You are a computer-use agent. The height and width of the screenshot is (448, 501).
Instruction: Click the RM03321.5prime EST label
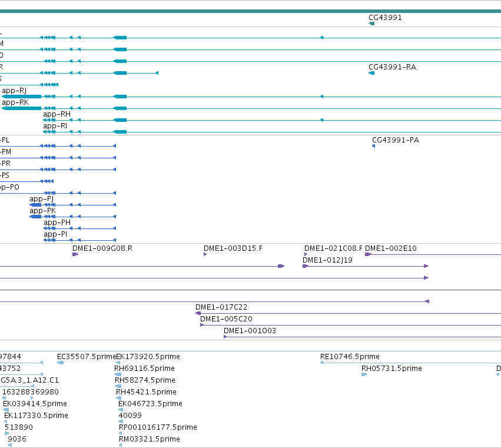[x=150, y=439]
